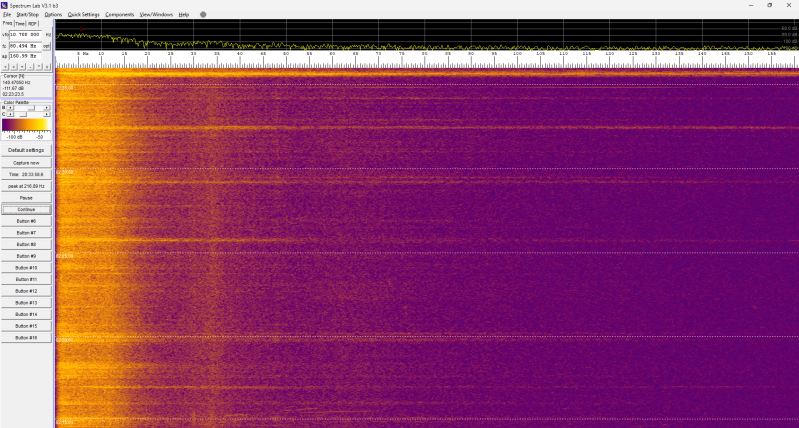The image size is (799, 428).
Task: Click the '^' up arrow button
Action: pos(39,67)
